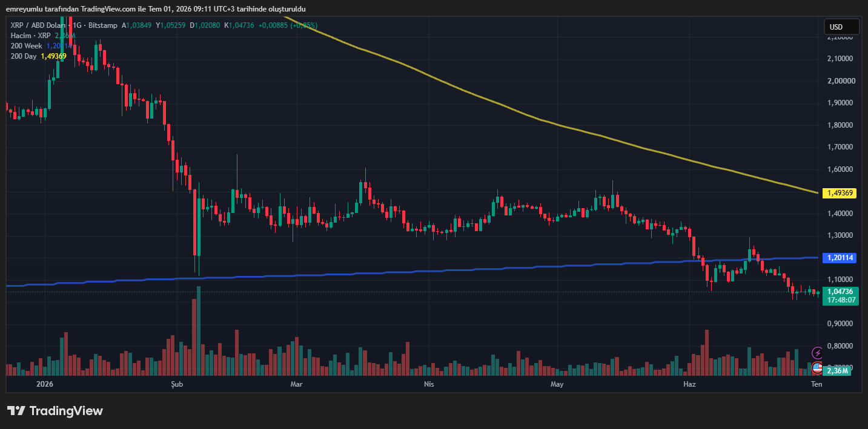868x429 pixels.
Task: Click the high value Y1,05259
Action: point(171,25)
